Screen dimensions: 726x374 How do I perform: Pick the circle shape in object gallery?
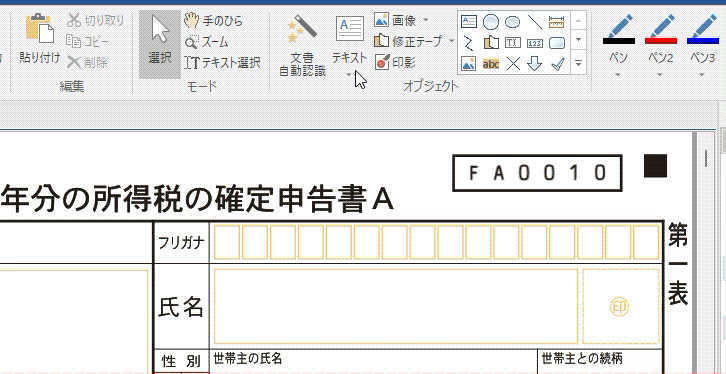coord(491,21)
